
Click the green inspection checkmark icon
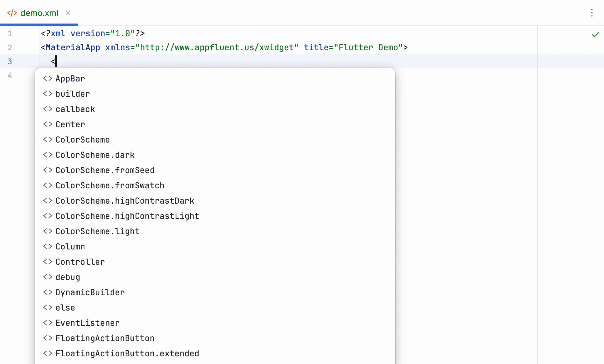pos(595,34)
